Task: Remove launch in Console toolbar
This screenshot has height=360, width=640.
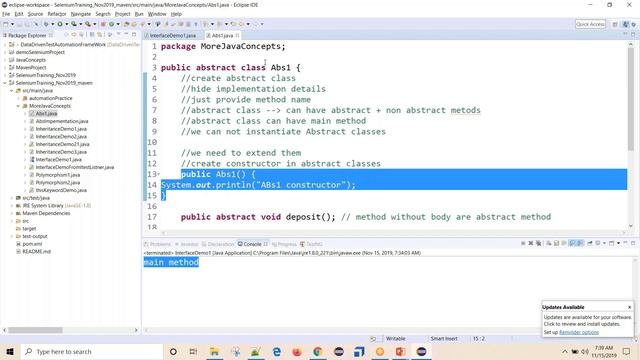Action: pos(531,243)
